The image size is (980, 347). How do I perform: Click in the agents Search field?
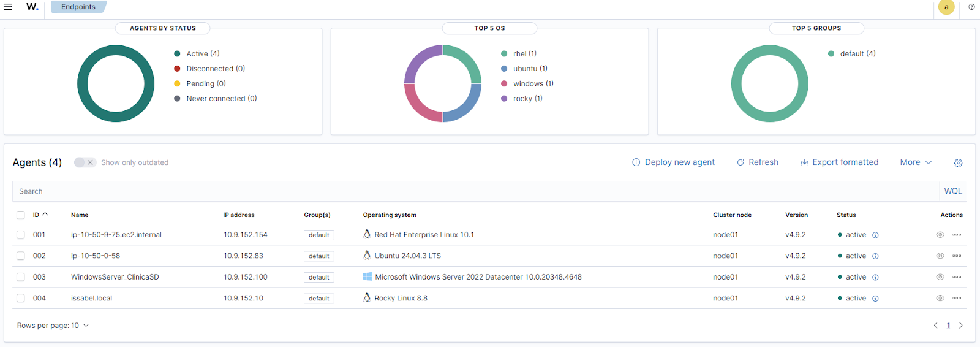coord(476,191)
